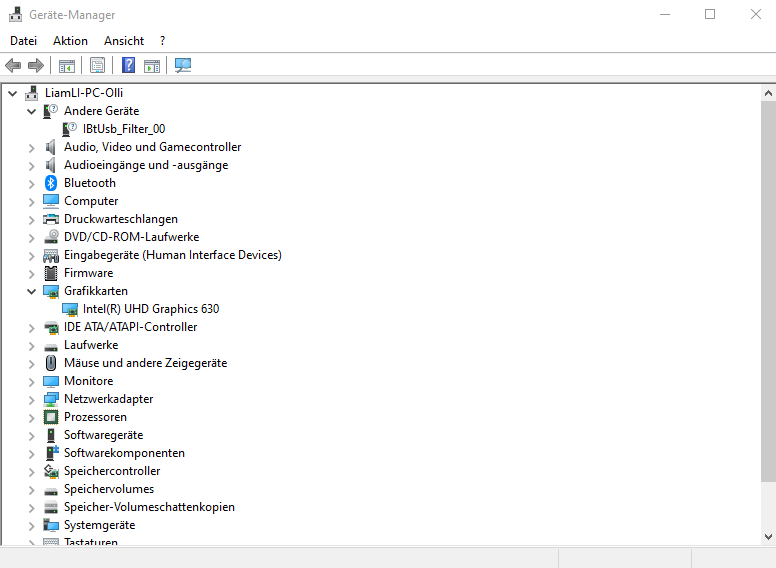Select the Speichercontroller label
The height and width of the screenshot is (568, 776).
[x=112, y=471]
